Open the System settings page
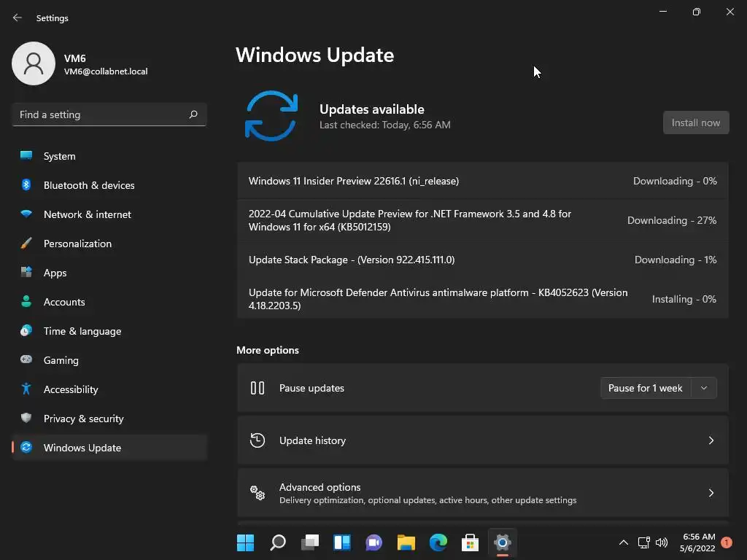This screenshot has height=560, width=747. point(109,156)
